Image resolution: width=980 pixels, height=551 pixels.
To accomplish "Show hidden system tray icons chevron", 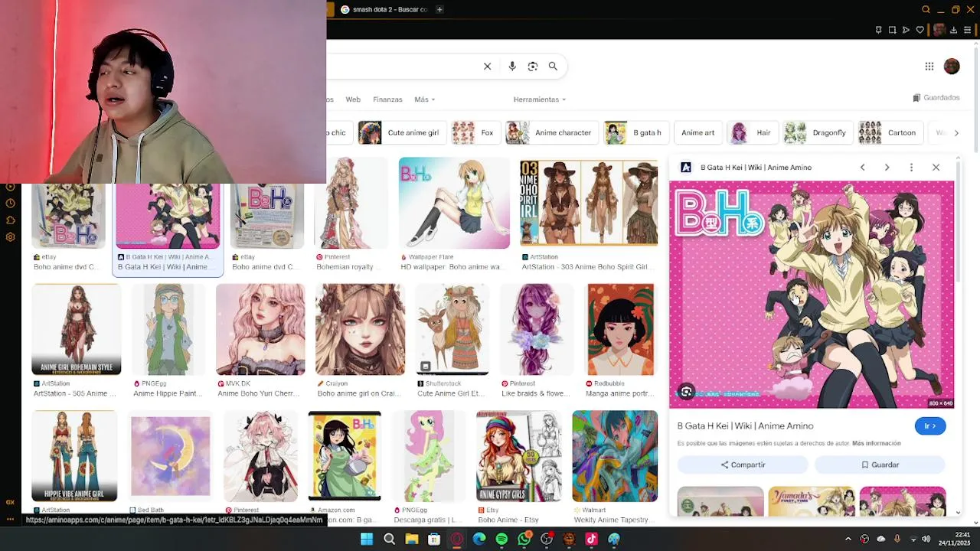I will click(848, 540).
